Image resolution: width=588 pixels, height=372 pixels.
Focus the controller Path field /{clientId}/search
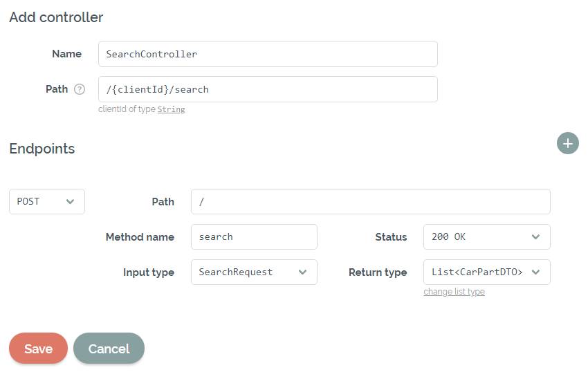tap(268, 89)
